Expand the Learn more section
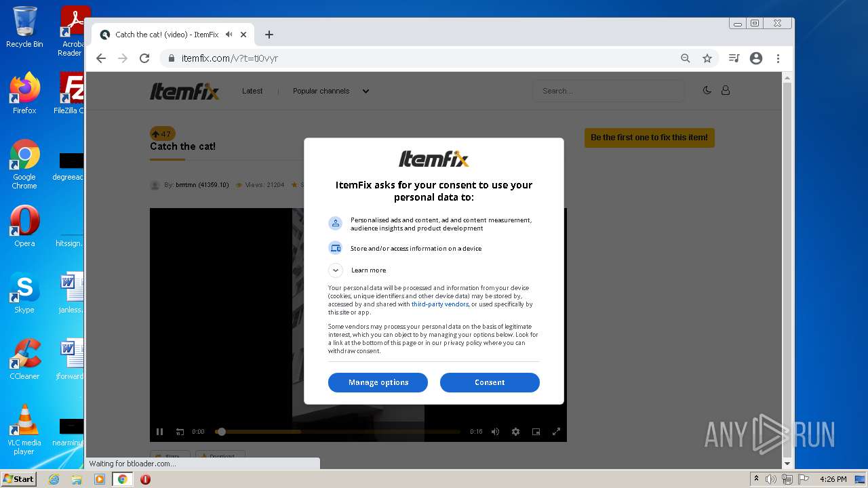Image resolution: width=868 pixels, height=488 pixels. pos(336,270)
